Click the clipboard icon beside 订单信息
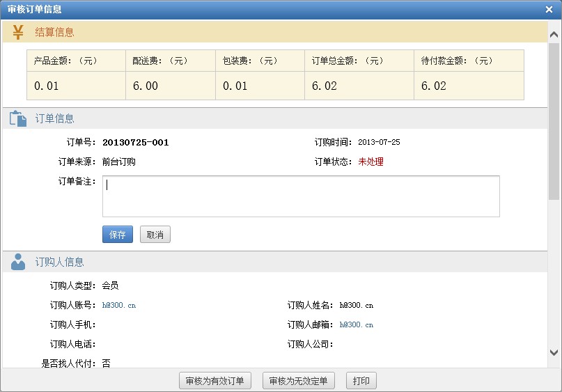The height and width of the screenshot is (392, 562). (x=18, y=119)
